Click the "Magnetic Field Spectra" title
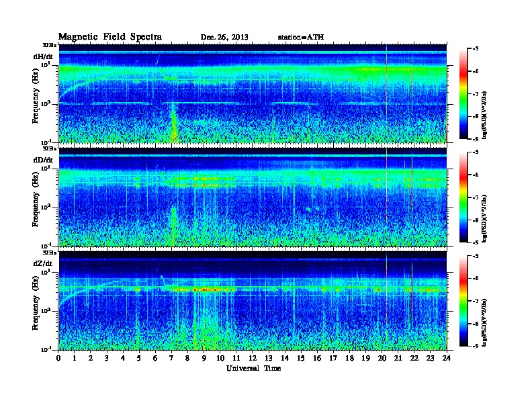This screenshot has height=411, width=532. 110,37
